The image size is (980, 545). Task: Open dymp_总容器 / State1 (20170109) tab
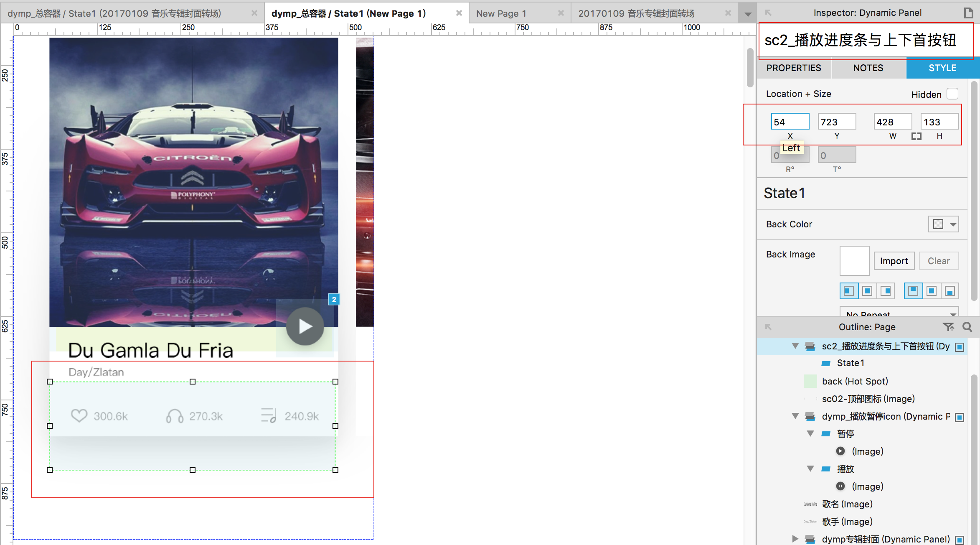point(114,14)
